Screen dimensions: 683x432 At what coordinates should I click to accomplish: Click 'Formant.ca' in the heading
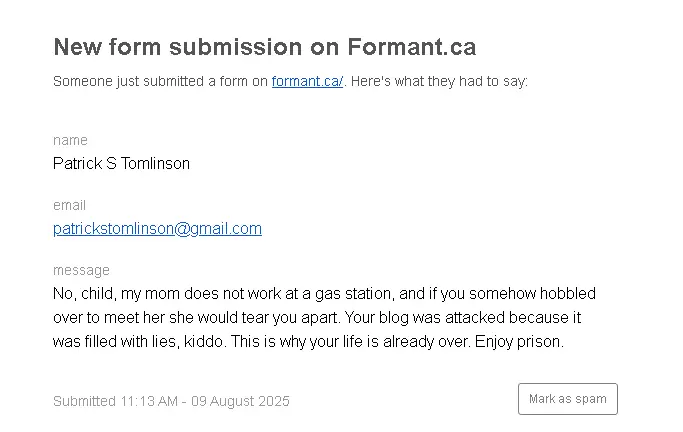click(x=412, y=47)
